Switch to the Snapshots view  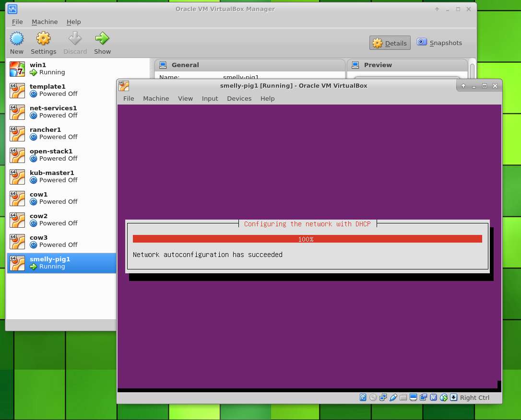pos(439,43)
